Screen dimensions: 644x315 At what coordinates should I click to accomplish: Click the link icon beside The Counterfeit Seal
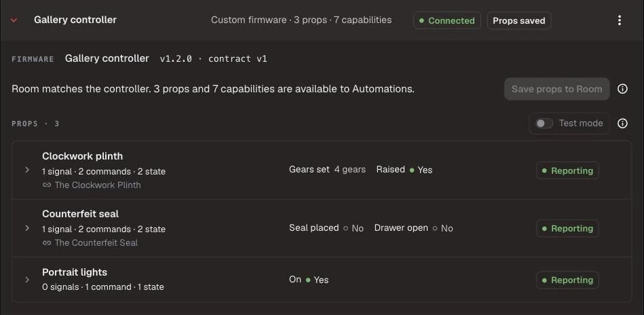coord(46,243)
